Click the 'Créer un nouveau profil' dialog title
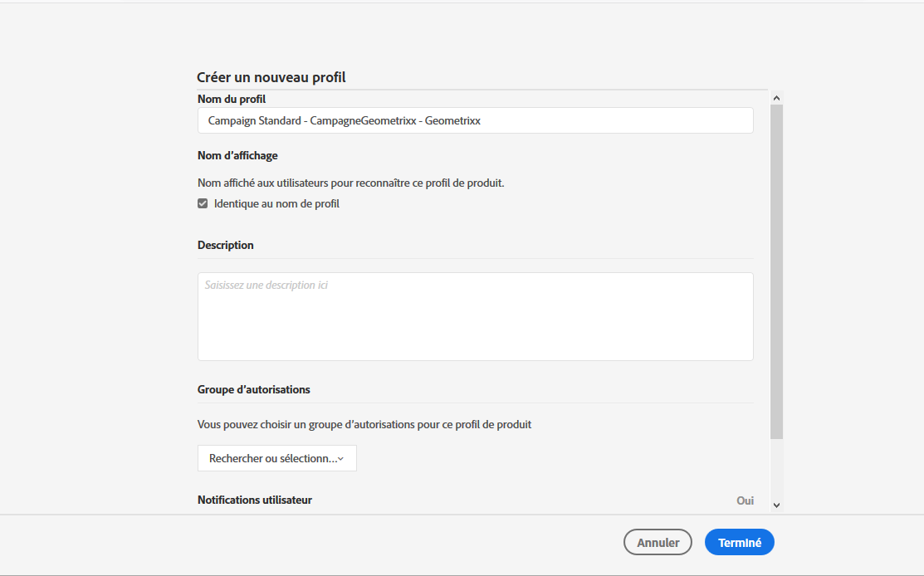Screen dimensions: 924x576 (271, 77)
